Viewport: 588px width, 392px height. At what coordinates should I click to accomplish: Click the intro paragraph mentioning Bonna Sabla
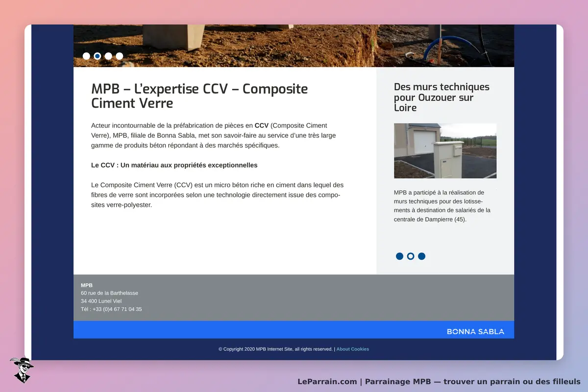pos(214,135)
